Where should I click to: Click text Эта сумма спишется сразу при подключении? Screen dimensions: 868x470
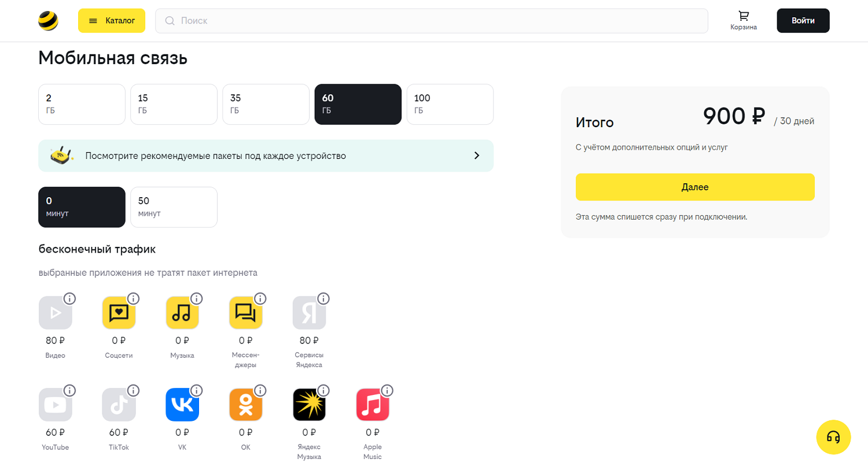point(661,217)
